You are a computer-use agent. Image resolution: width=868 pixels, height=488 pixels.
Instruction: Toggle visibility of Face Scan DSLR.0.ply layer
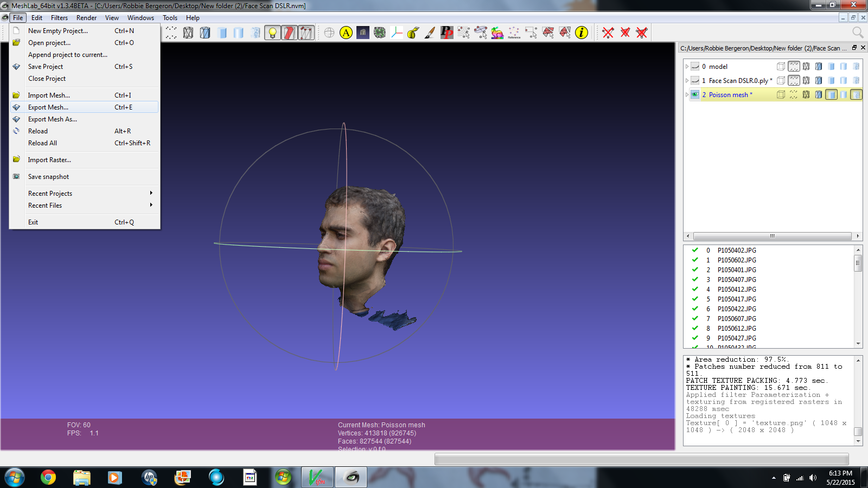point(695,80)
